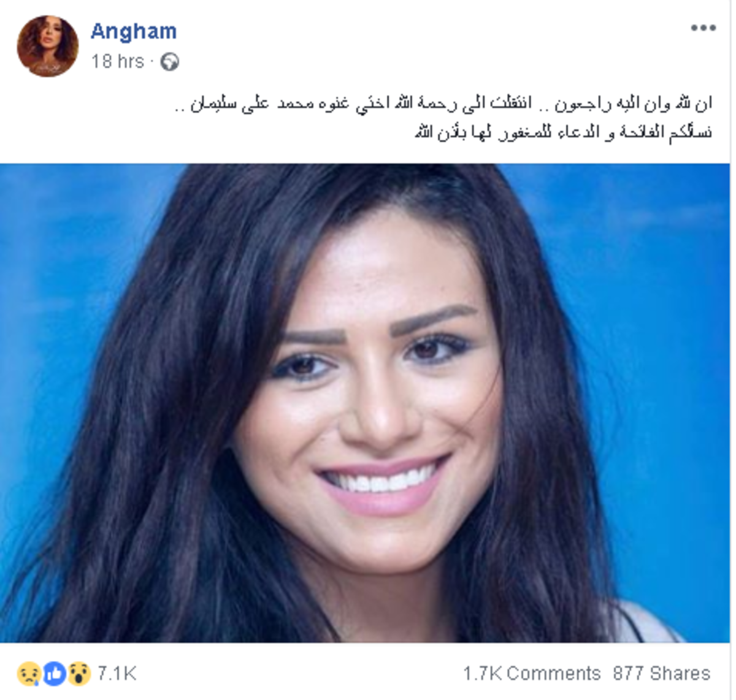This screenshot has width=736, height=700.
Task: Open the posted photo of smiling woman
Action: pyautogui.click(x=365, y=403)
